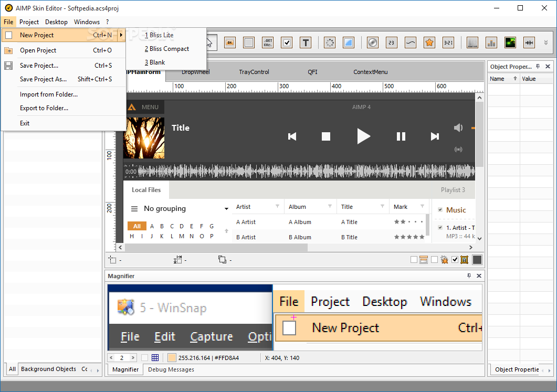
Task: Select the waveform element tool
Action: pos(529,43)
